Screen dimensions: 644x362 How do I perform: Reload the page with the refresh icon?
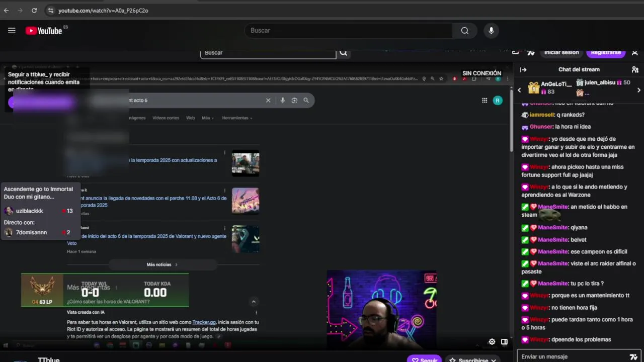(34, 10)
